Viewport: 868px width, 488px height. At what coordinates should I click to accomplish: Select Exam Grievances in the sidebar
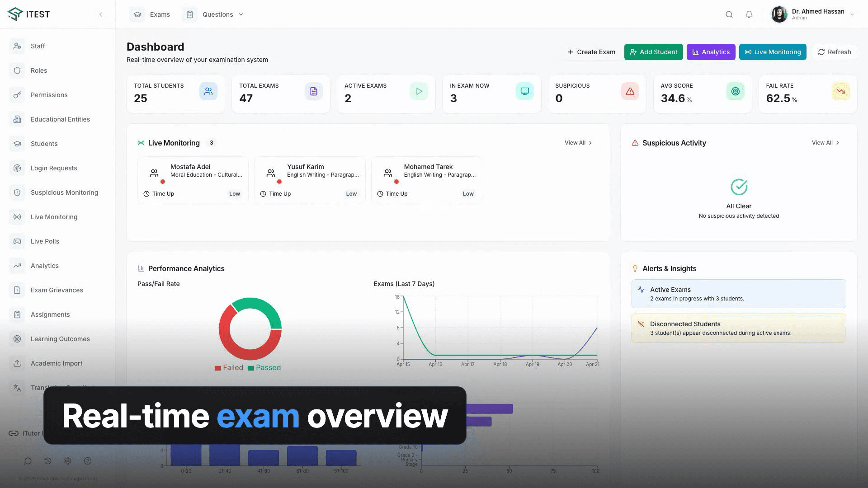(x=57, y=290)
